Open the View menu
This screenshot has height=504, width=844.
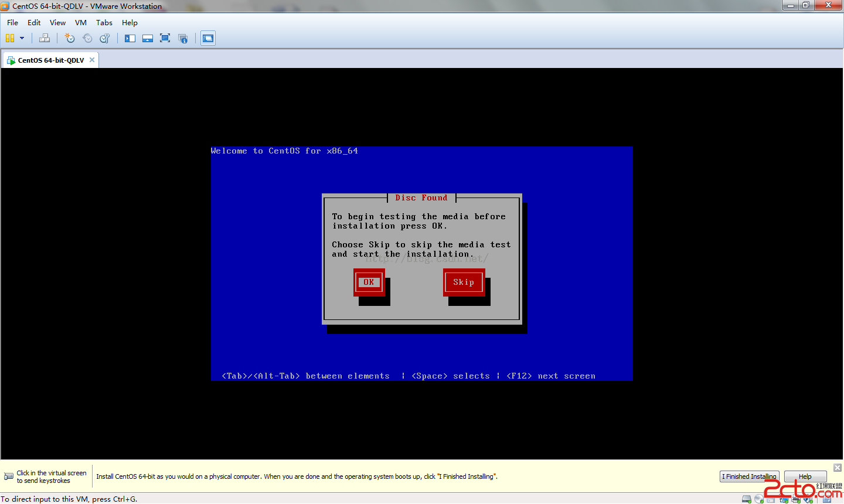(57, 23)
